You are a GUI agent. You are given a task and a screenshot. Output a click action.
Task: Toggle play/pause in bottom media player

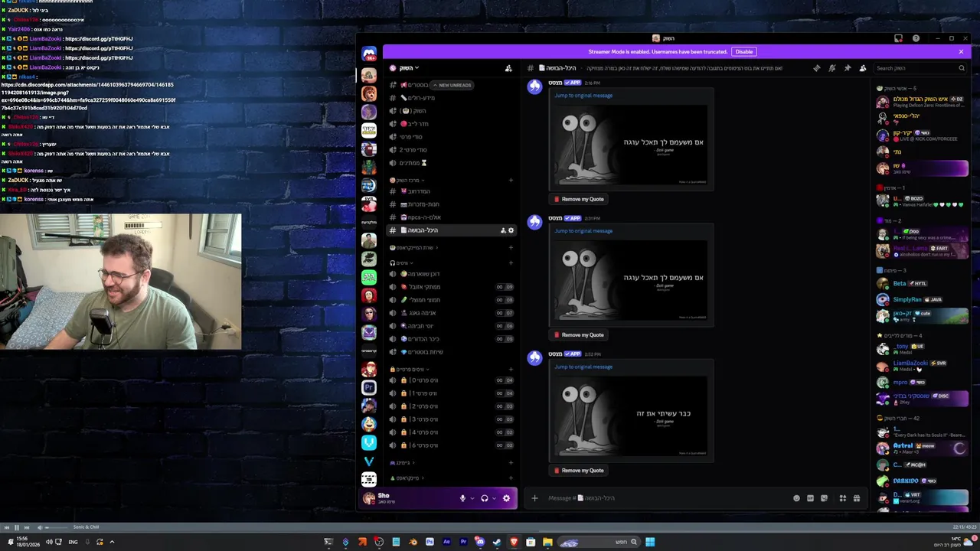(16, 527)
